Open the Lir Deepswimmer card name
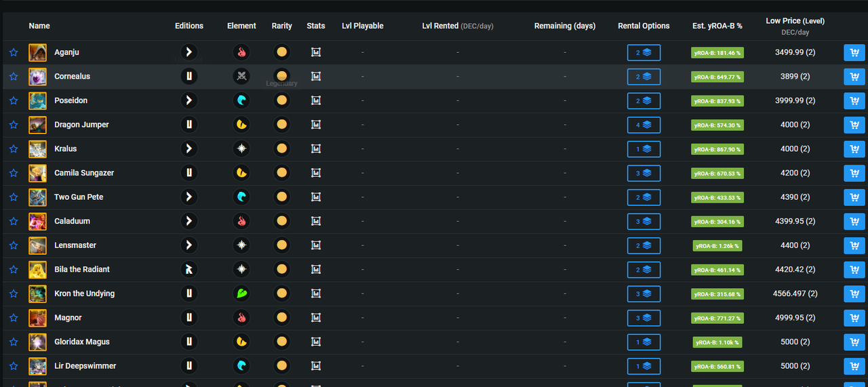Viewport: 868px width, 387px height. pos(85,366)
